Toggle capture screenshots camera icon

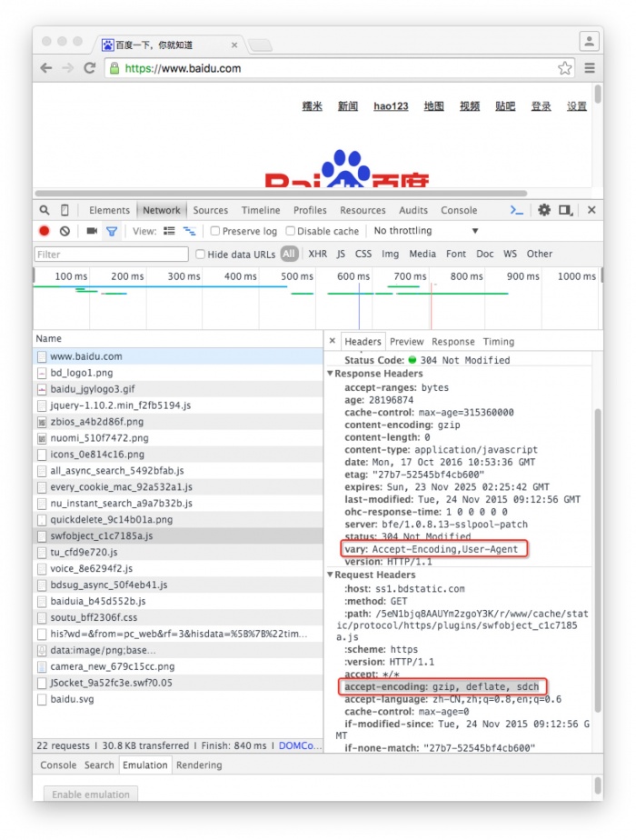[92, 231]
